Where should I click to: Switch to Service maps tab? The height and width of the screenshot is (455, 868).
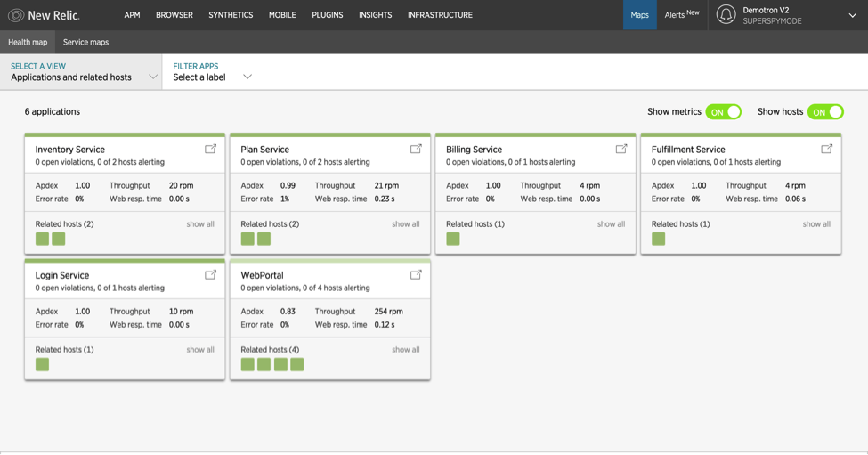tap(85, 42)
